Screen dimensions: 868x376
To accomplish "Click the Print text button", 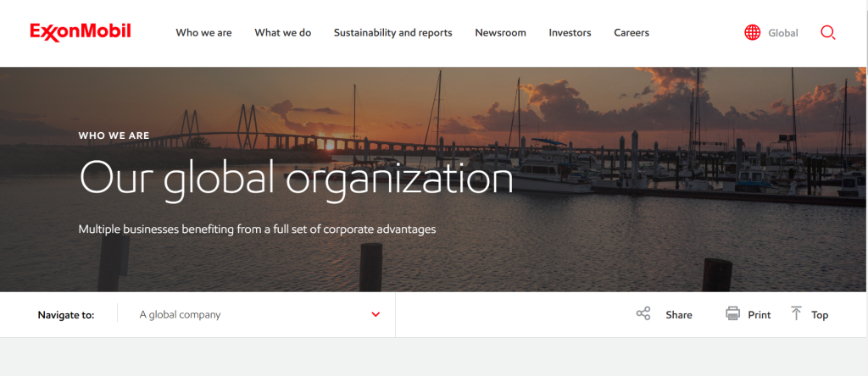I will (759, 315).
